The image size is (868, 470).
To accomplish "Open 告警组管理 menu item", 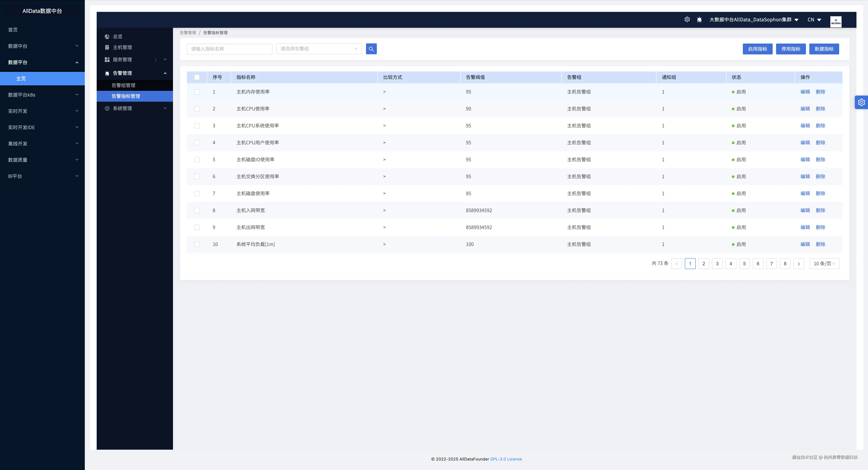I will (123, 85).
